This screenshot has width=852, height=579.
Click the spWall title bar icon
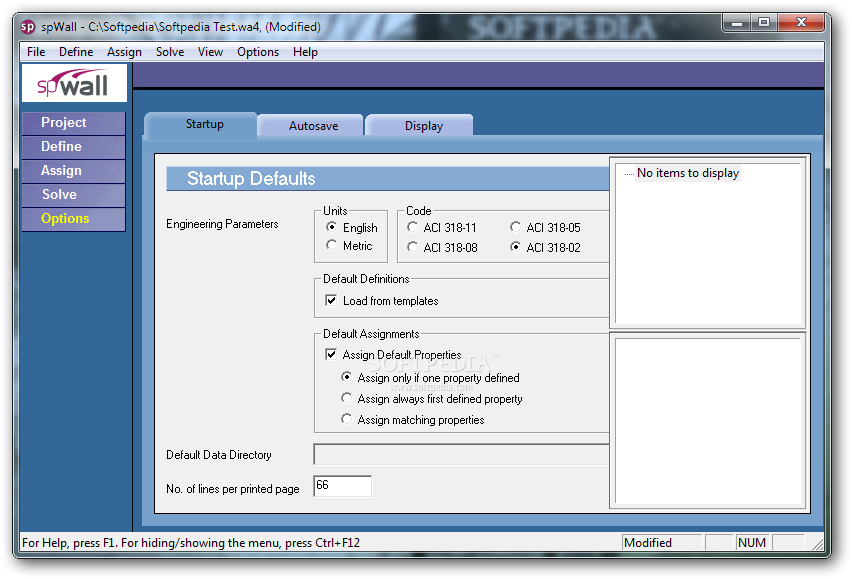(x=28, y=27)
